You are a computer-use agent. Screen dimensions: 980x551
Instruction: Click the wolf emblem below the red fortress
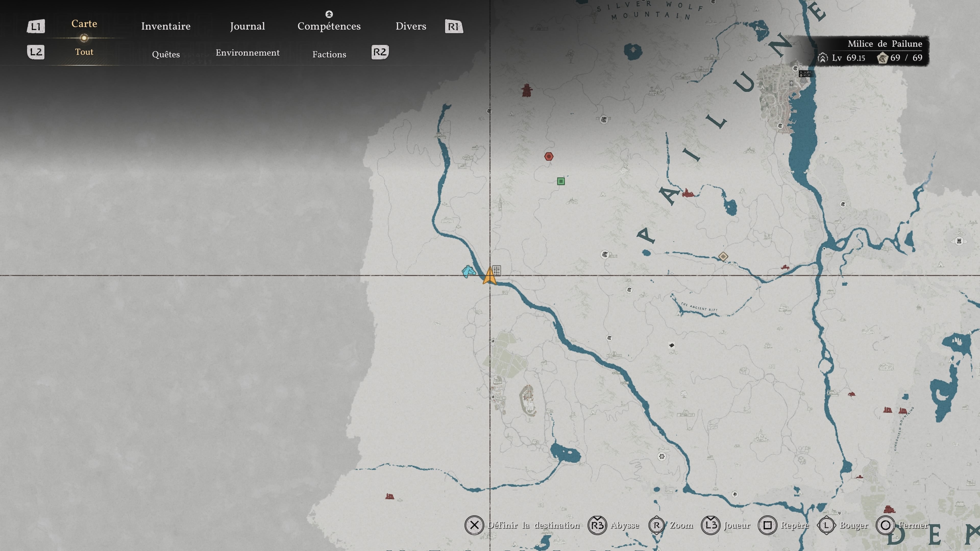click(x=604, y=120)
